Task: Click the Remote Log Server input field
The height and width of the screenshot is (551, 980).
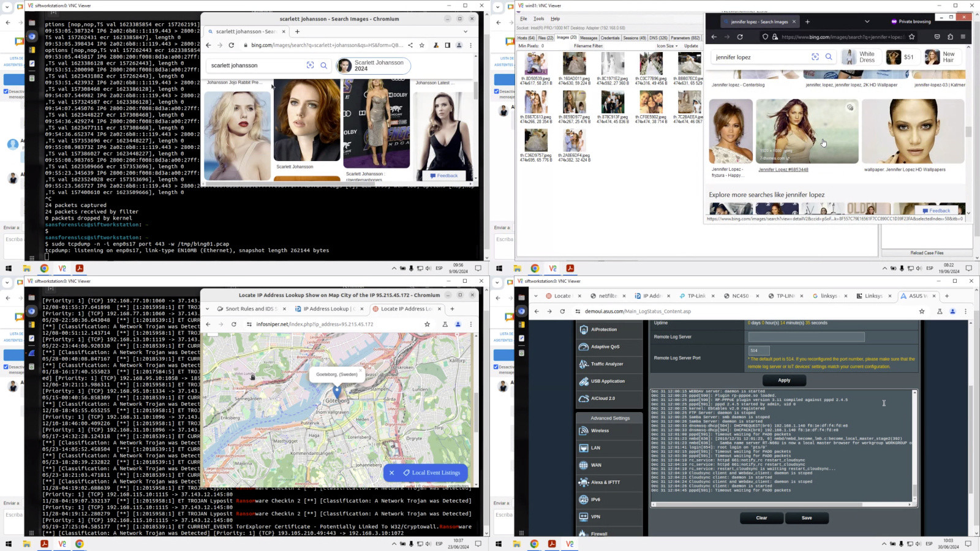Action: pyautogui.click(x=806, y=337)
